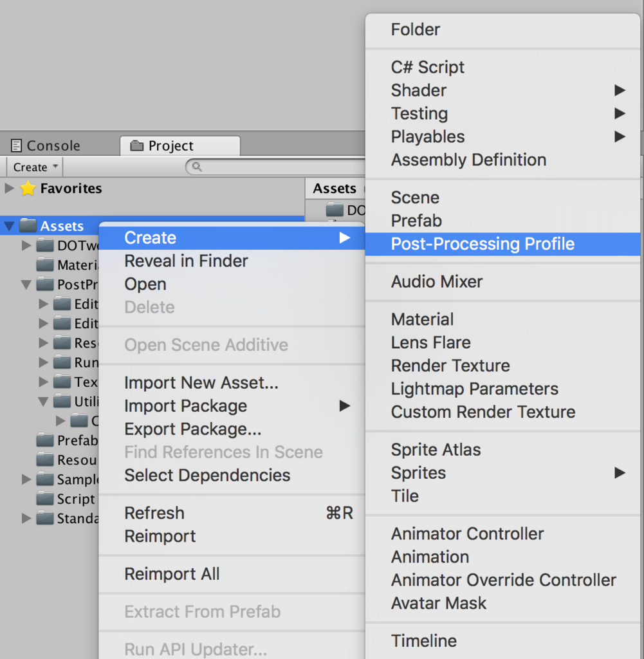Screen dimensions: 644x659
Task: Open the Playables submenu
Action: click(503, 136)
